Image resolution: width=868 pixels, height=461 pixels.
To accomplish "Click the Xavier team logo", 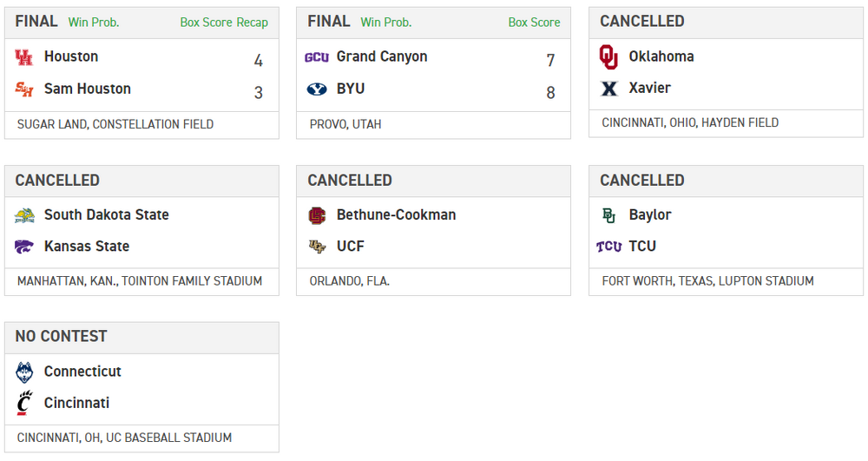I will (609, 89).
